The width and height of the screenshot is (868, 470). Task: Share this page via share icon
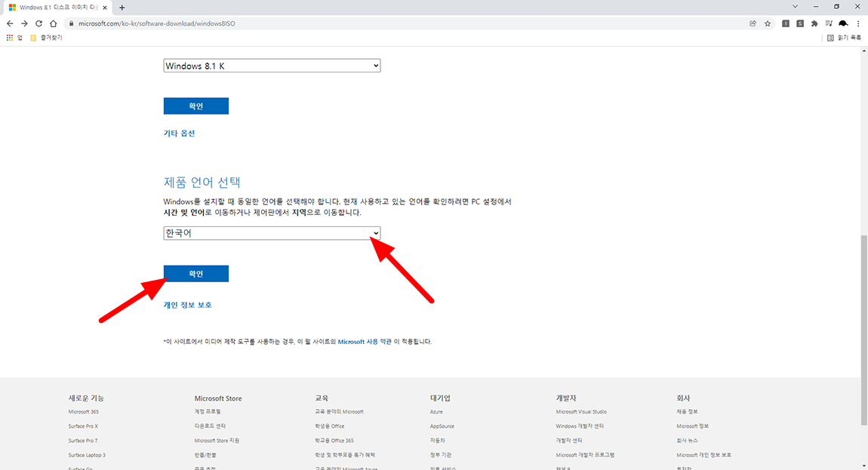pos(753,23)
